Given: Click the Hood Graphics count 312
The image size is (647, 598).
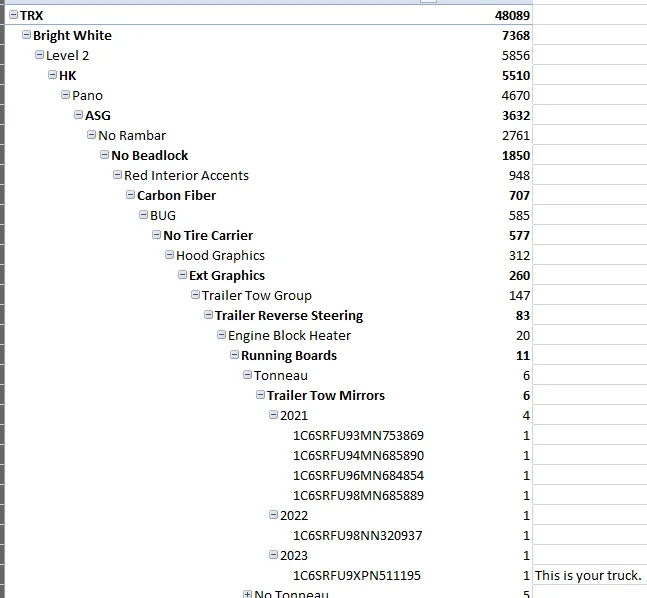Looking at the screenshot, I should click(x=519, y=255).
